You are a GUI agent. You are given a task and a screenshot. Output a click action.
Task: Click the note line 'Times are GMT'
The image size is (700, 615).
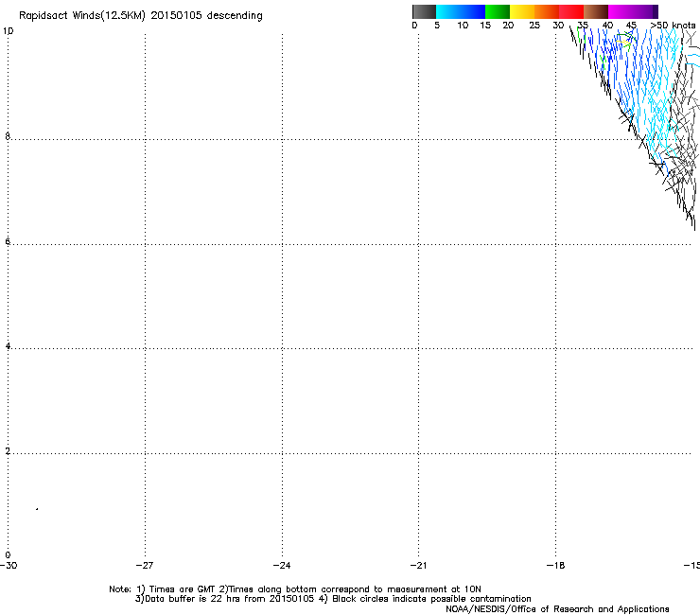(182, 589)
